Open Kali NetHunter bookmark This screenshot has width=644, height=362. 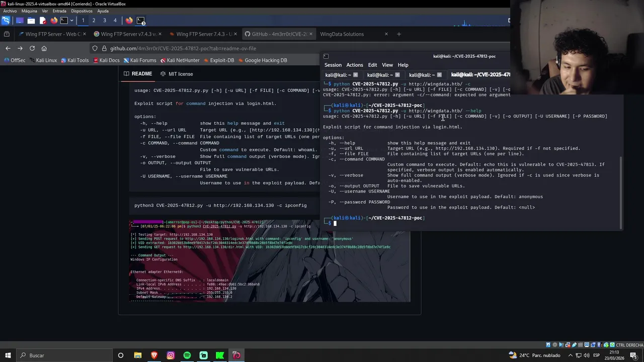[180, 60]
